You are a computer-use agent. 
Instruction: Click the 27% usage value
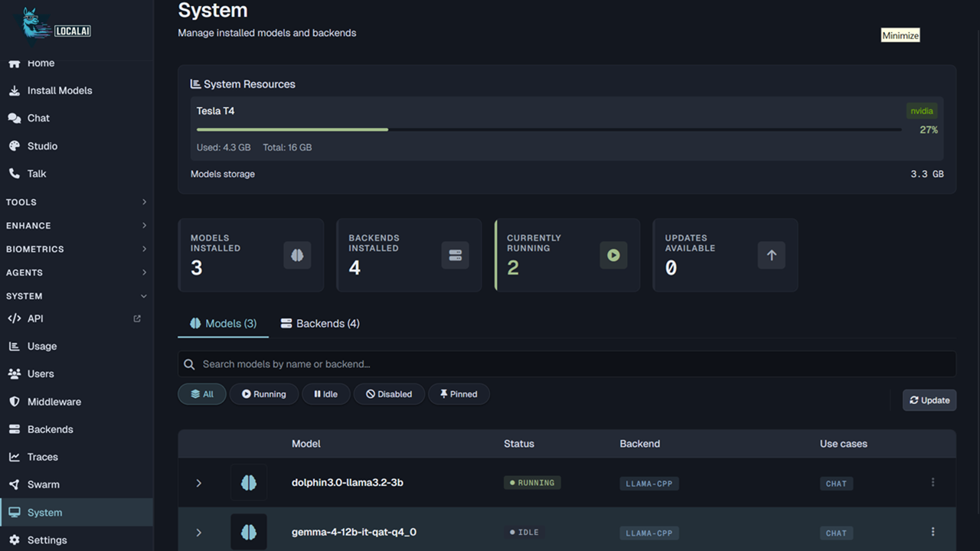(929, 130)
